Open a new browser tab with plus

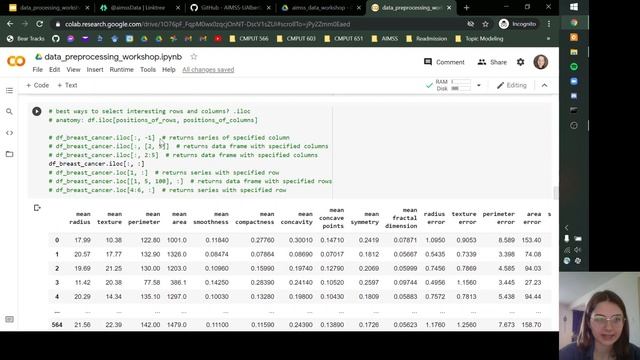coord(467,7)
